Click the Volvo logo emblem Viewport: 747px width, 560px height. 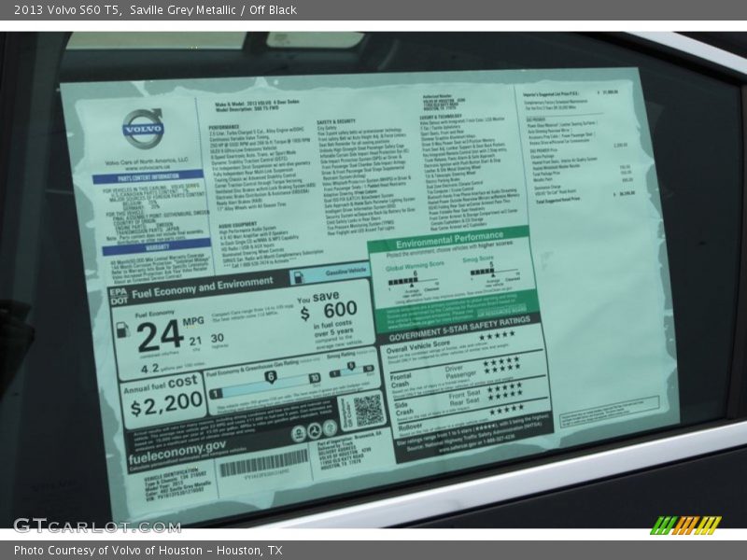pos(144,128)
